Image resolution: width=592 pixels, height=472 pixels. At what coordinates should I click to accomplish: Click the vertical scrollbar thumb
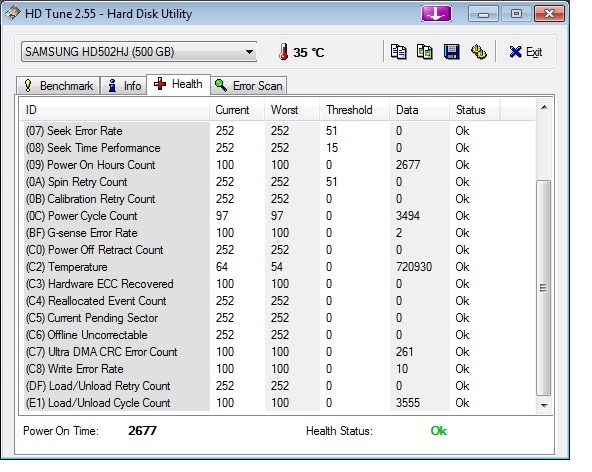[544, 288]
